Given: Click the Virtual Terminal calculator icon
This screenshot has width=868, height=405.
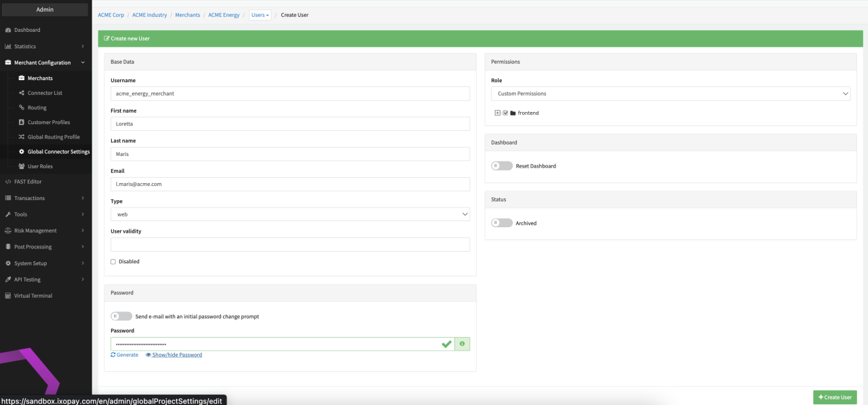Looking at the screenshot, I should [8, 296].
